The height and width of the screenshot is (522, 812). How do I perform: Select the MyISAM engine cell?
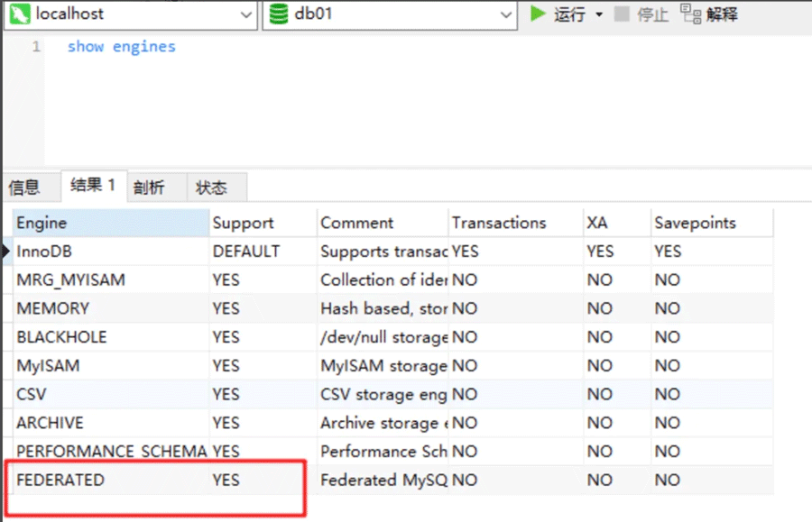(x=111, y=366)
